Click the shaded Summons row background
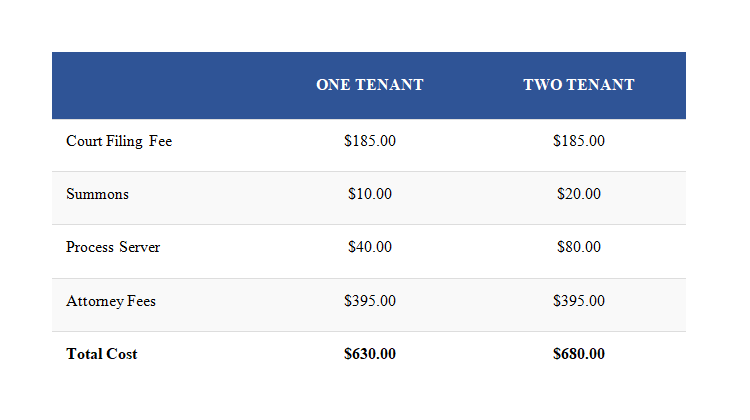750x420 pixels. [x=369, y=198]
